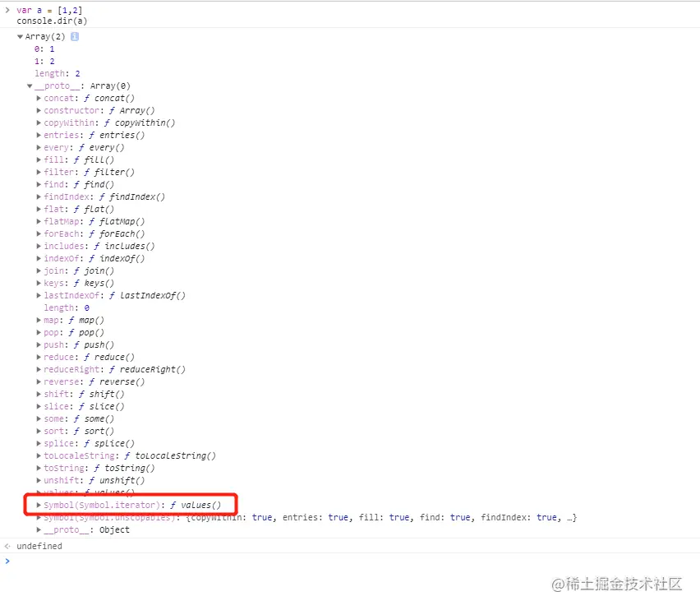Select the 'length: 2' property row
Image resolution: width=700 pixels, height=610 pixels.
58,74
